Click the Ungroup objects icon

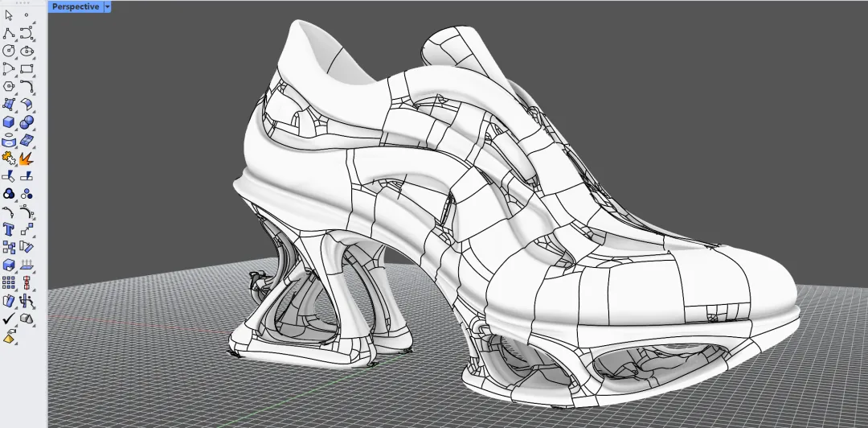(27, 194)
